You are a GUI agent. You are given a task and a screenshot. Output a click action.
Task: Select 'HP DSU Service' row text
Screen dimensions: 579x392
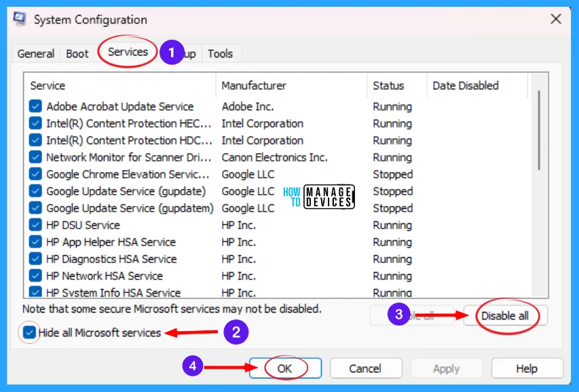83,225
